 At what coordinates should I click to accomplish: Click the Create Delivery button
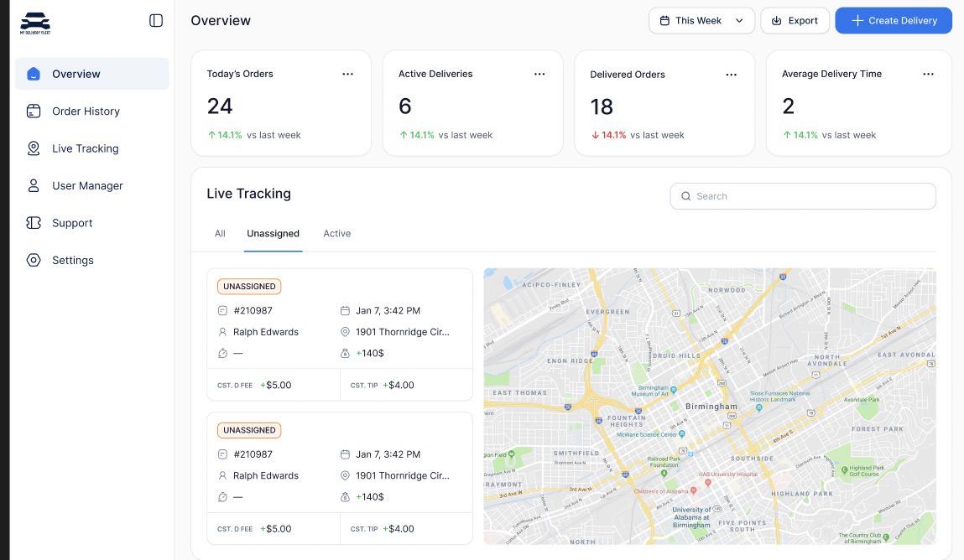pyautogui.click(x=893, y=20)
